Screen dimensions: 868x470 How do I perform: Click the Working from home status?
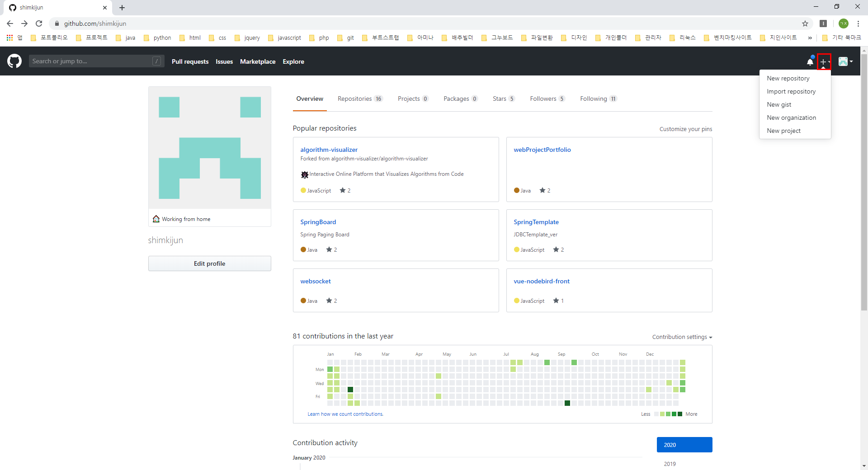click(x=182, y=219)
